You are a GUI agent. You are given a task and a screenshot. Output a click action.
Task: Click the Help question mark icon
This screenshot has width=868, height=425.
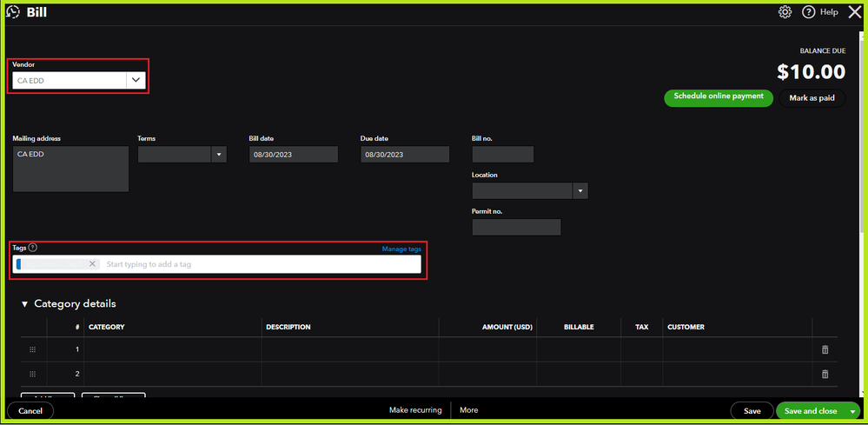808,11
